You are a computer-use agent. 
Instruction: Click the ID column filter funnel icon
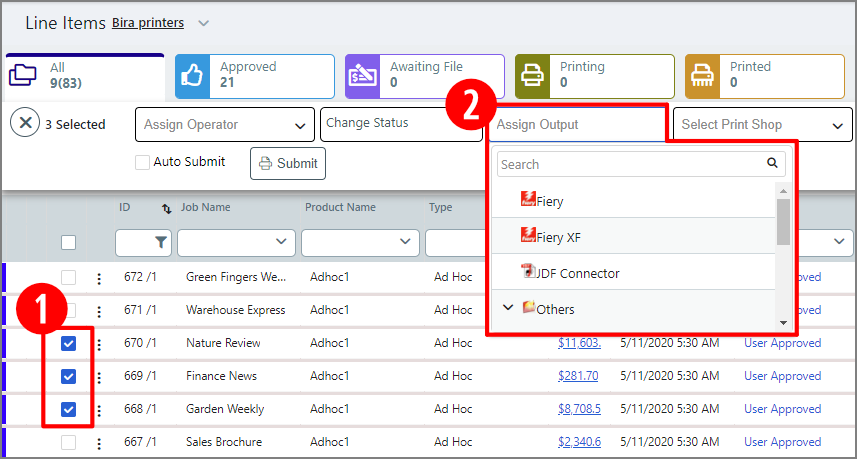pos(160,241)
